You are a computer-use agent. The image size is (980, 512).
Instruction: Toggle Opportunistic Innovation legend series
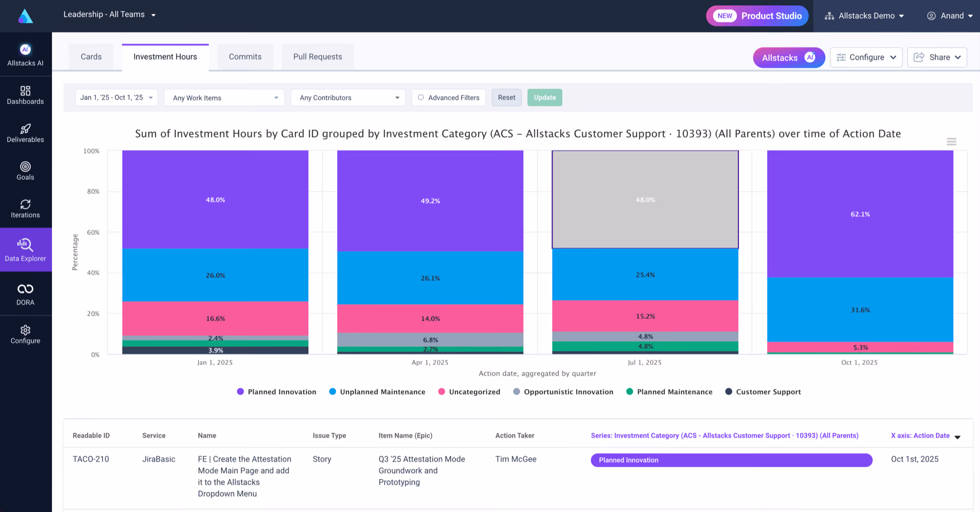pos(563,392)
